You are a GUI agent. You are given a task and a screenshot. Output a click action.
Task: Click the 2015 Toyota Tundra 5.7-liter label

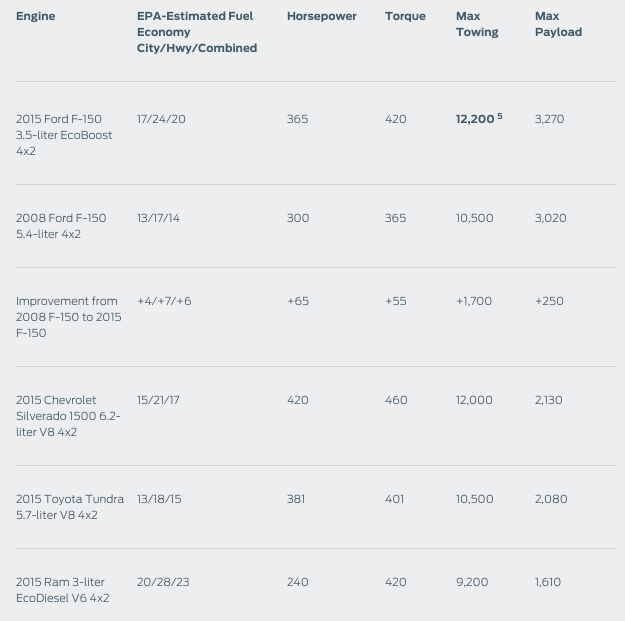(69, 507)
